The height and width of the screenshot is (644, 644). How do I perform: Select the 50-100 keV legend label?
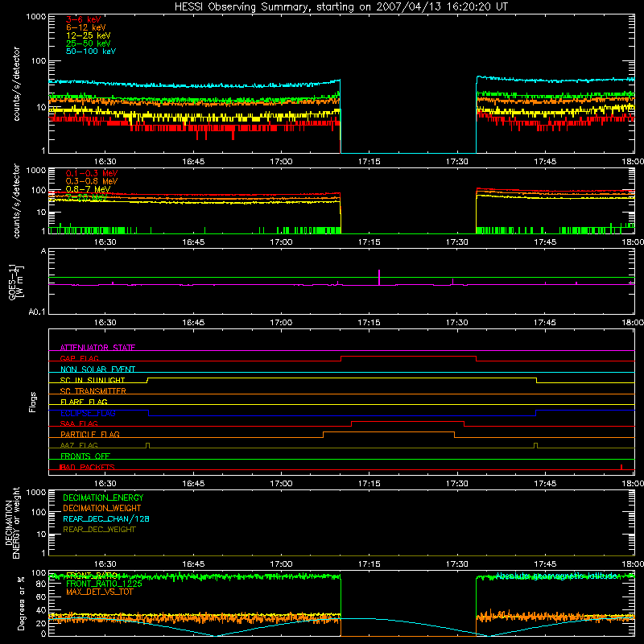[91, 52]
